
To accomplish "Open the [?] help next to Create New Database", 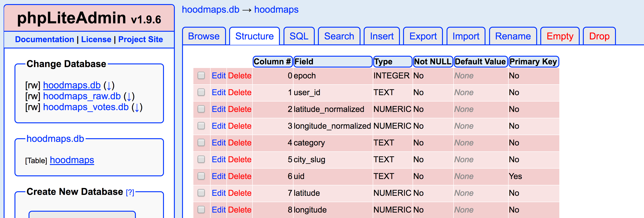I will 130,192.
